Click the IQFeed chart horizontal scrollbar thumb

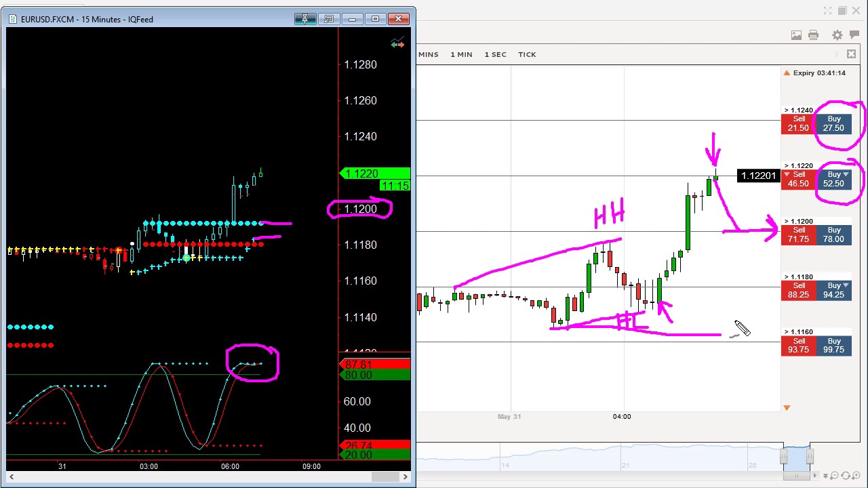click(x=384, y=476)
